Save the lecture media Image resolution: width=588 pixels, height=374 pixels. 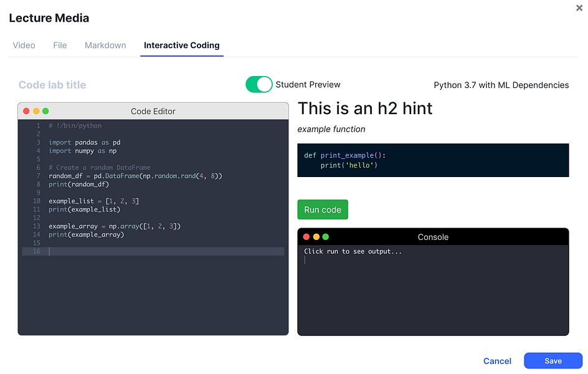coord(552,361)
